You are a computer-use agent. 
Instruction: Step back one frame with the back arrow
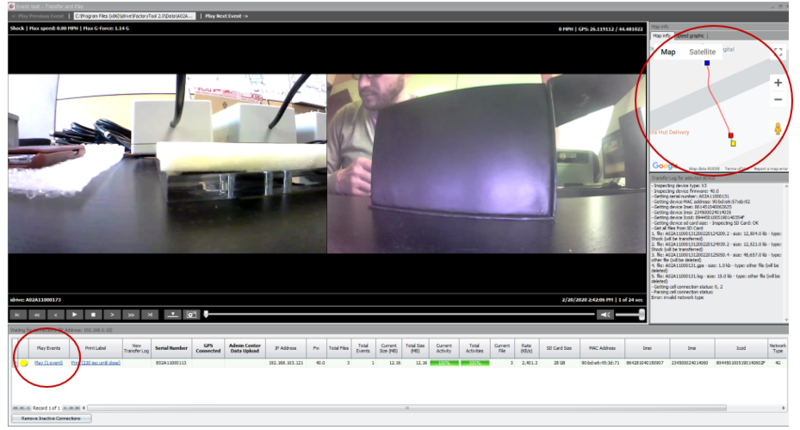pyautogui.click(x=56, y=315)
